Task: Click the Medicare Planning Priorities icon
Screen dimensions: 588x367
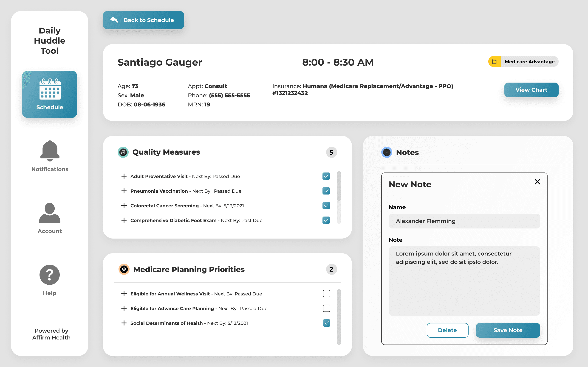Action: (x=124, y=269)
